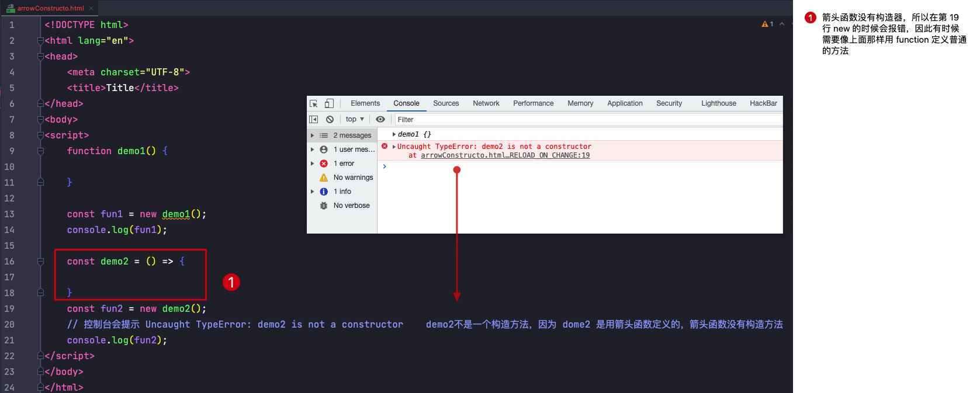Clear the console with the ban icon

click(330, 119)
